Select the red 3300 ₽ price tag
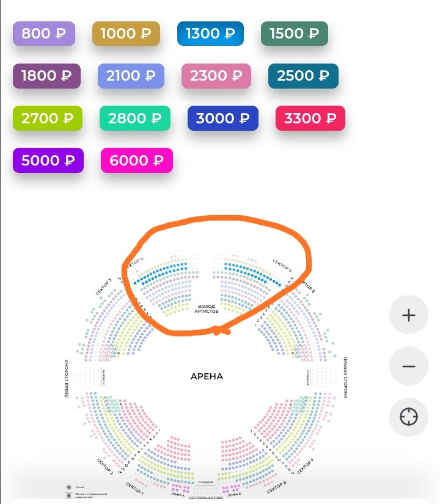This screenshot has height=504, width=440. [x=310, y=119]
